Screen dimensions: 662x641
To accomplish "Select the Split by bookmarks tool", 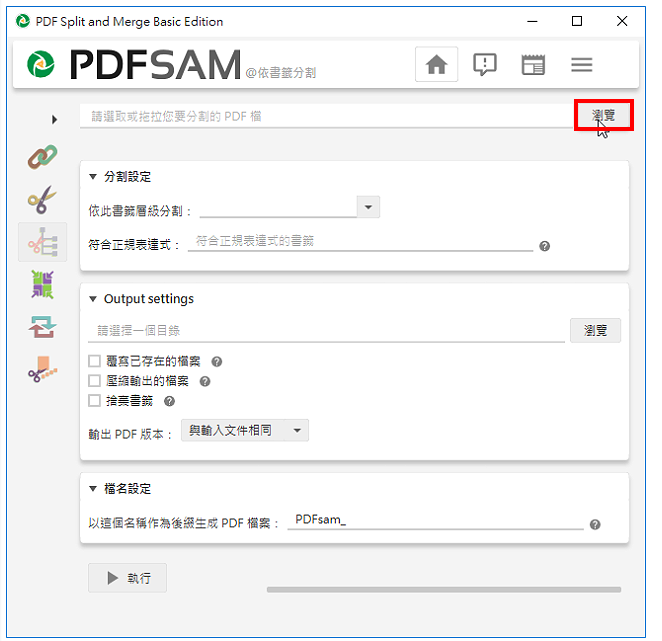I will [43, 242].
